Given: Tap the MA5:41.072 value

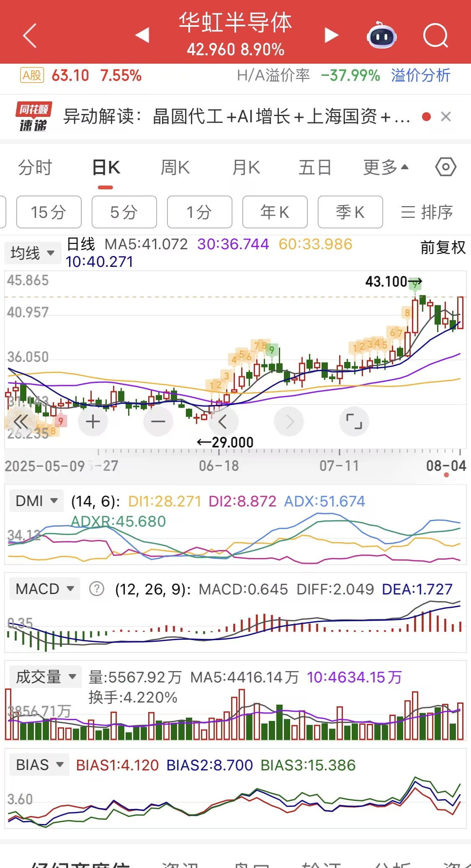Looking at the screenshot, I should click(x=146, y=244).
